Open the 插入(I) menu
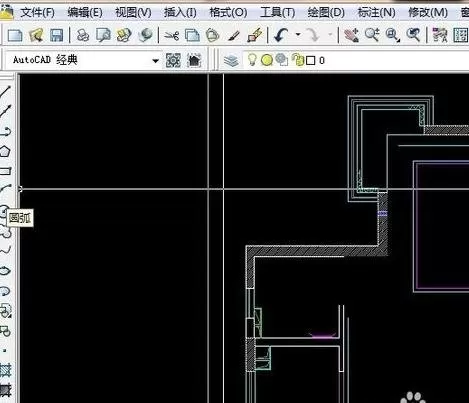The height and width of the screenshot is (403, 469). click(180, 13)
